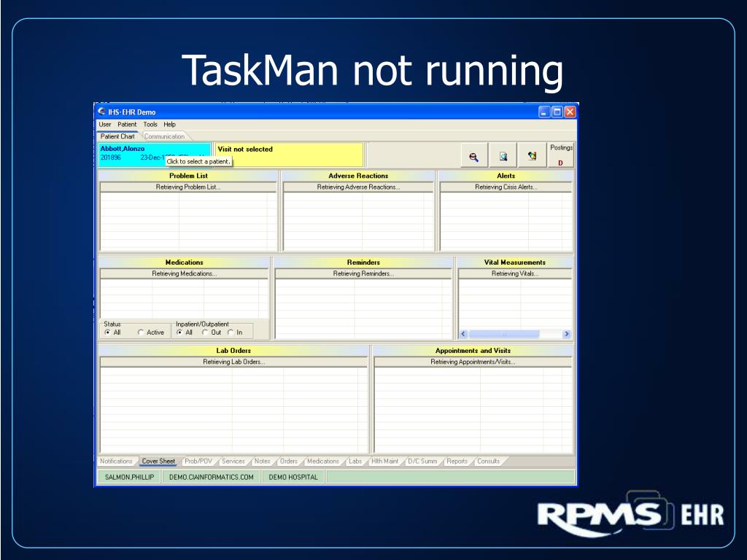Click the Retrieving Lab Orders... column header
Viewport: 747px width, 560px height.
click(x=233, y=362)
